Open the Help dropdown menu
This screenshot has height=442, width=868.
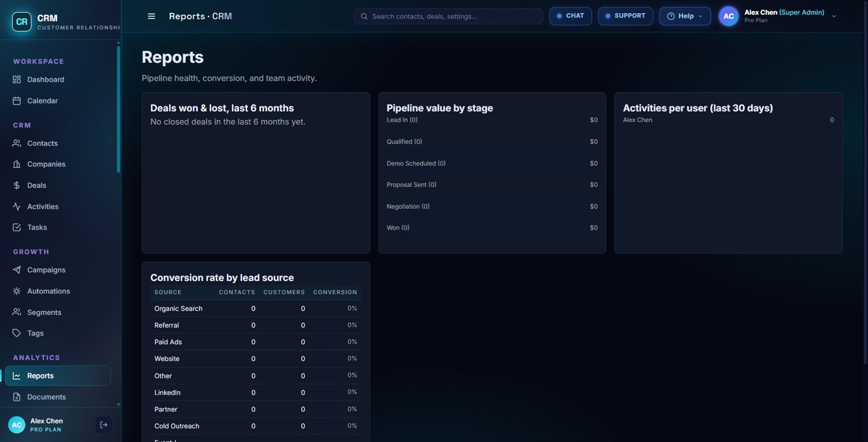pos(685,16)
